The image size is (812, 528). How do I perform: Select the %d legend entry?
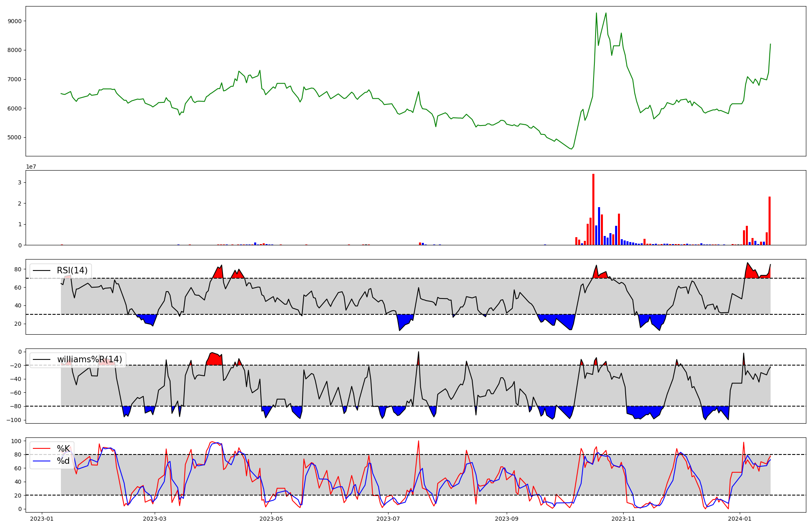(63, 461)
